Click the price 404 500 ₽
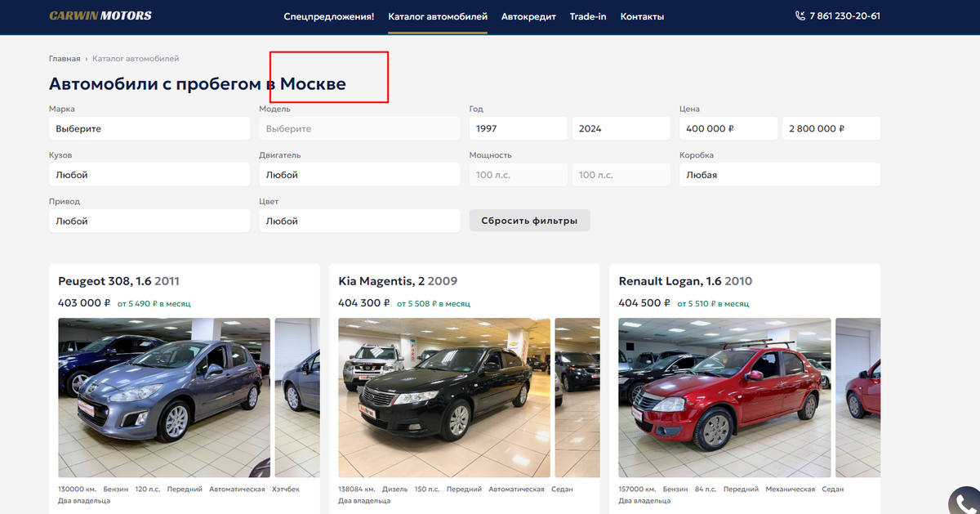The height and width of the screenshot is (514, 980). click(x=644, y=303)
